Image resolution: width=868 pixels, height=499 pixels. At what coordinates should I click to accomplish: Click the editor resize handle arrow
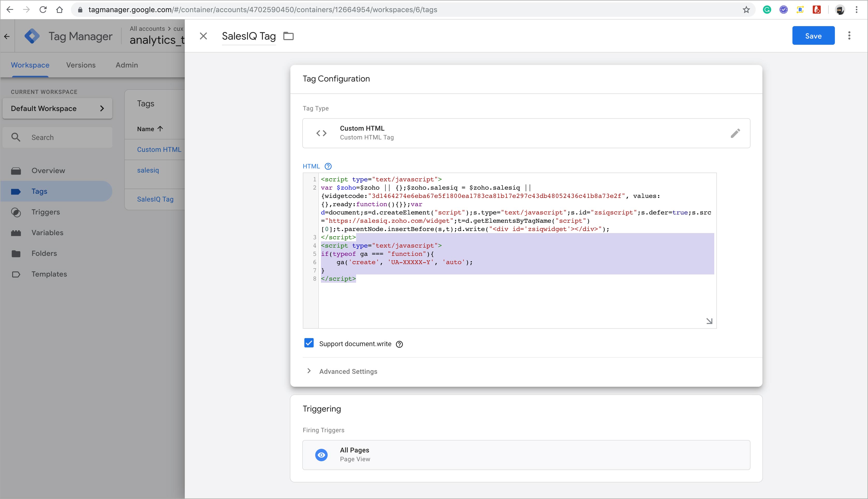[709, 321]
